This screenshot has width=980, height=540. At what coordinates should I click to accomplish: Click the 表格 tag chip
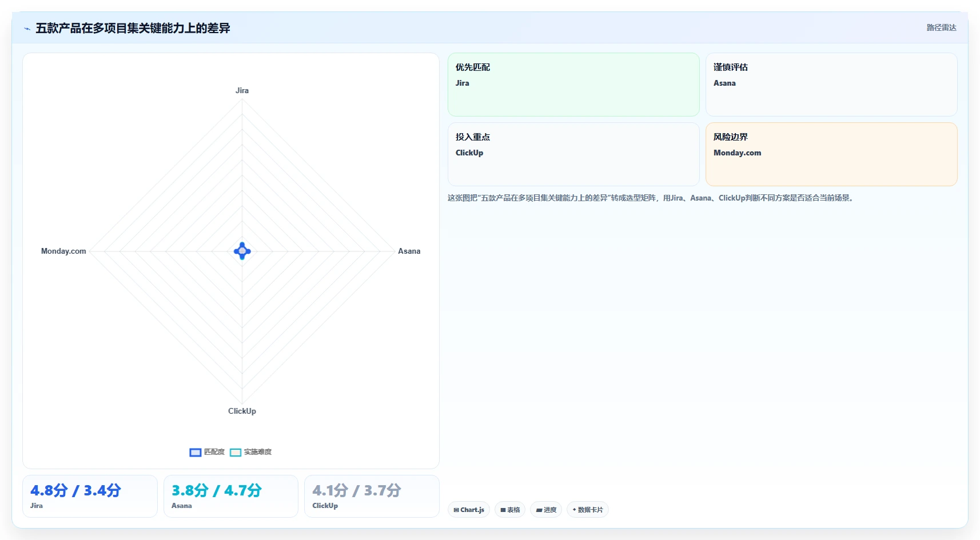510,510
